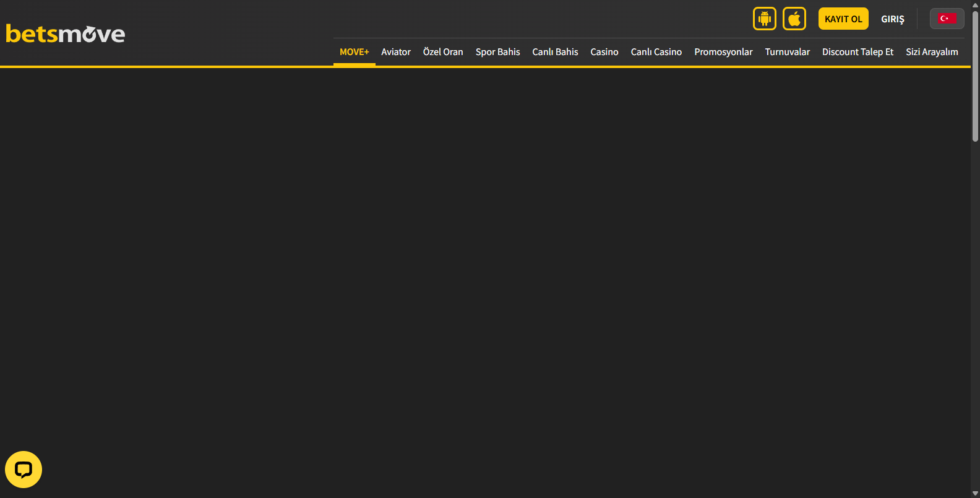This screenshot has width=980, height=498.
Task: View the Promosyonlar page
Action: click(723, 52)
